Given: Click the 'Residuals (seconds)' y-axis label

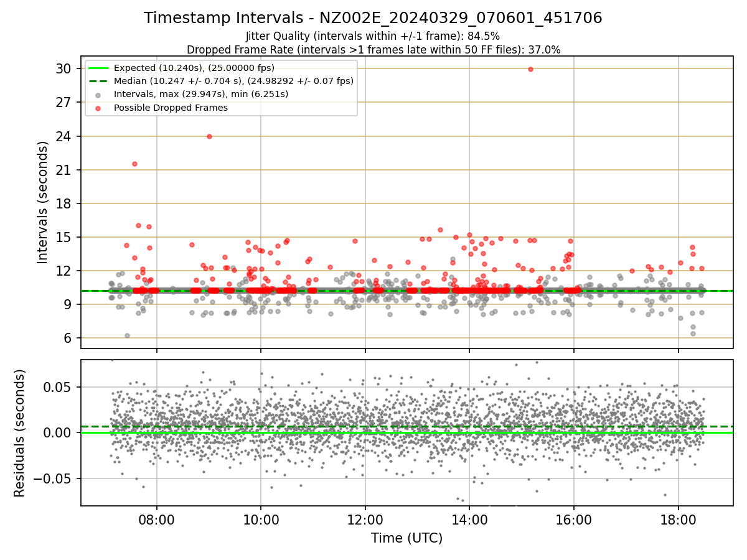Looking at the screenshot, I should coord(19,433).
